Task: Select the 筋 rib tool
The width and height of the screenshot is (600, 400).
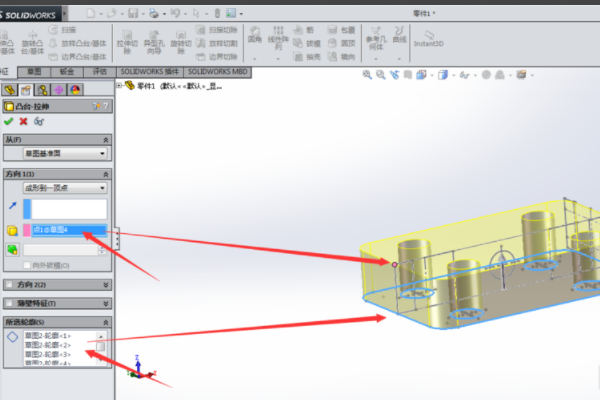Action: point(303,30)
